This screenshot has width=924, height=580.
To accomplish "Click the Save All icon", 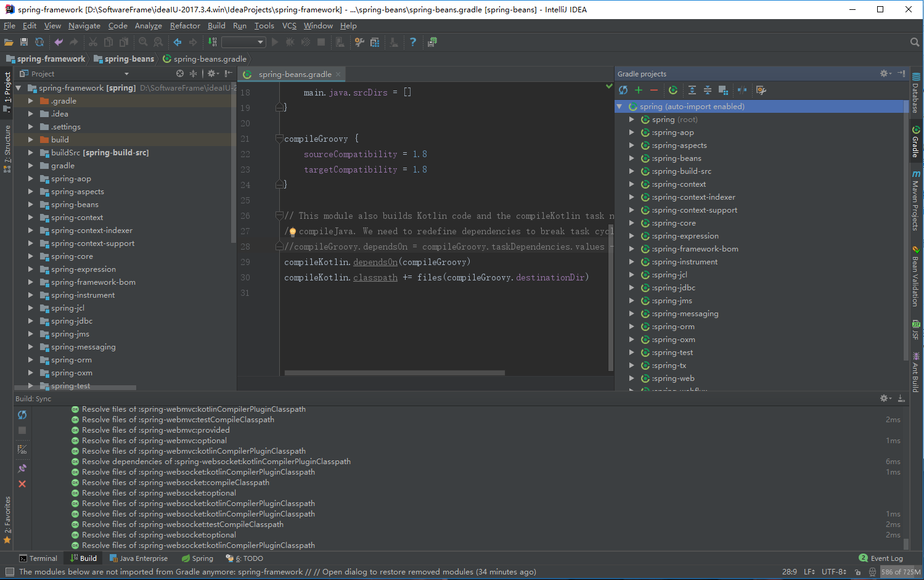I will [24, 43].
